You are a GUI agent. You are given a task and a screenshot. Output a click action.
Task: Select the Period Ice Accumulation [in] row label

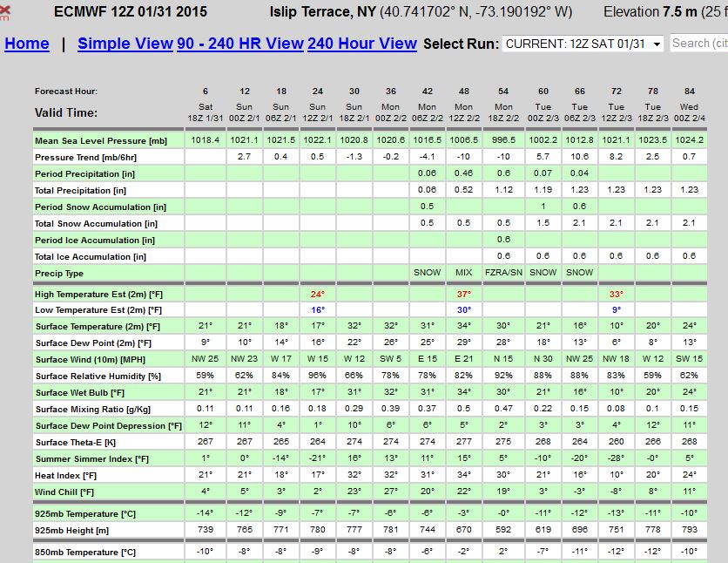(95, 241)
